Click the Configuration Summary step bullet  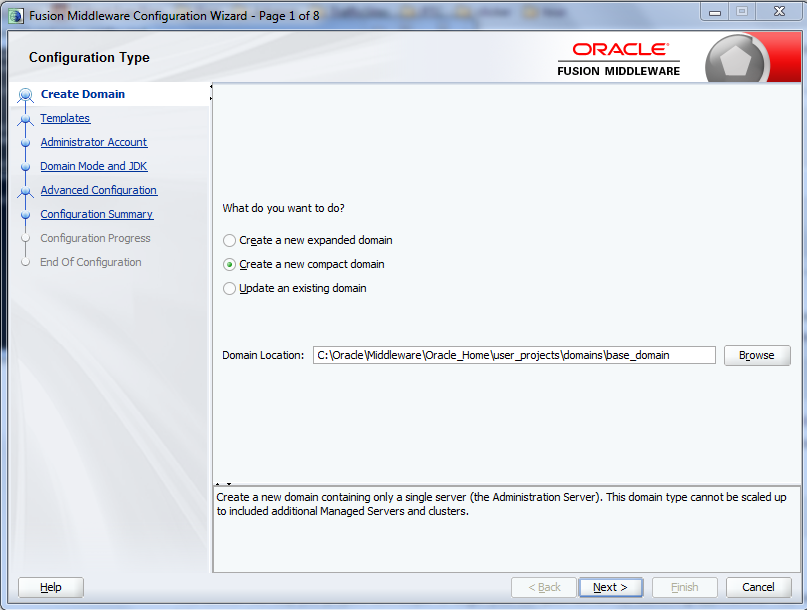pyautogui.click(x=25, y=215)
